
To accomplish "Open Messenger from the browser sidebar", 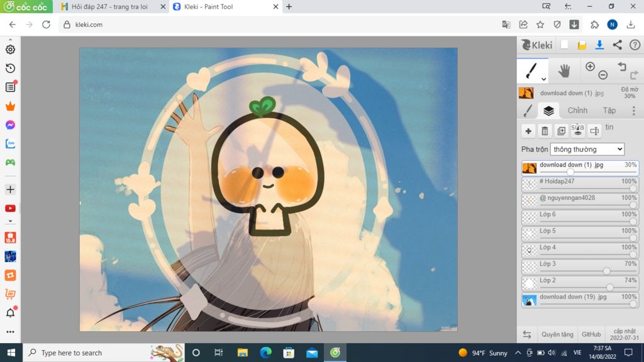I will coord(10,125).
